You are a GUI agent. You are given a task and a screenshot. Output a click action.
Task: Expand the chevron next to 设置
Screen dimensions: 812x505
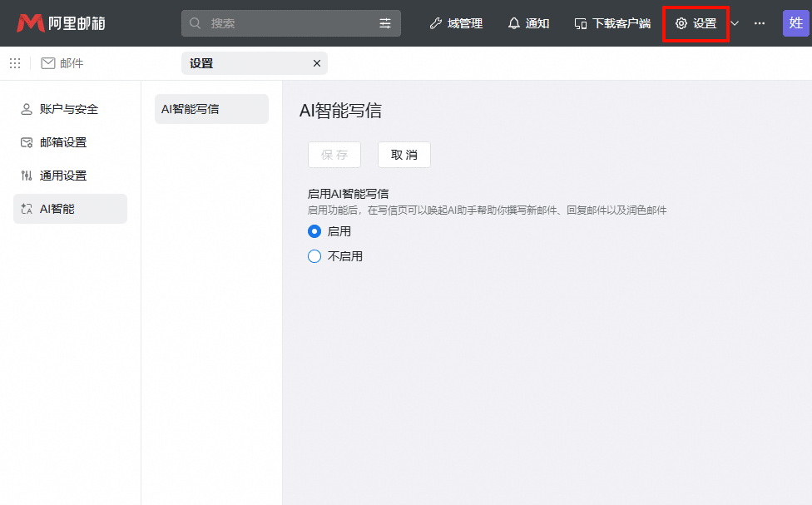[734, 23]
